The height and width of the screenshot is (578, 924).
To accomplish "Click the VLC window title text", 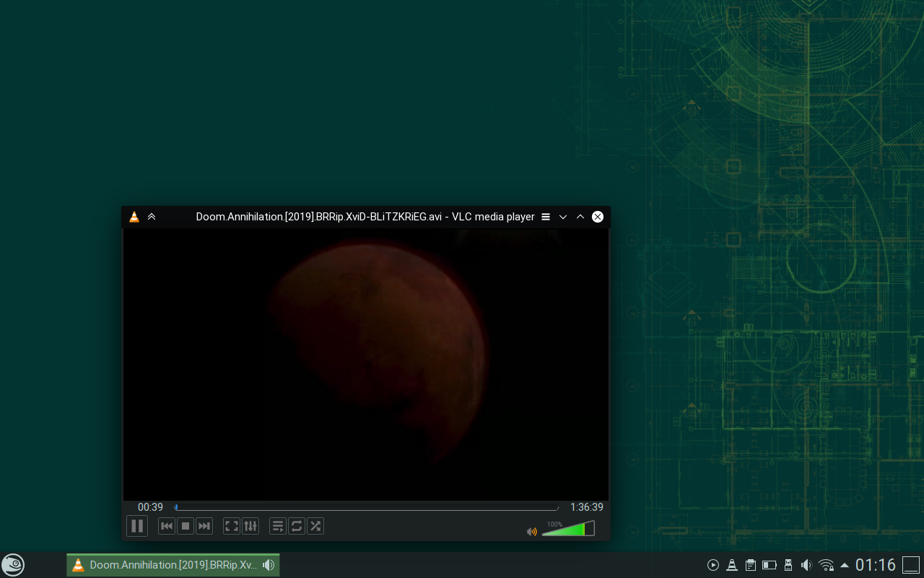I will (365, 217).
